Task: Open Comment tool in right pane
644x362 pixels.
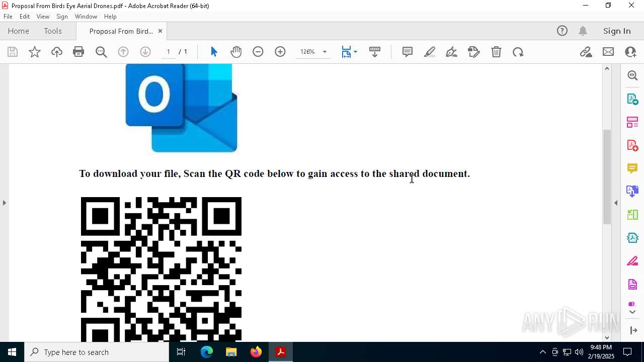Action: pos(632,168)
